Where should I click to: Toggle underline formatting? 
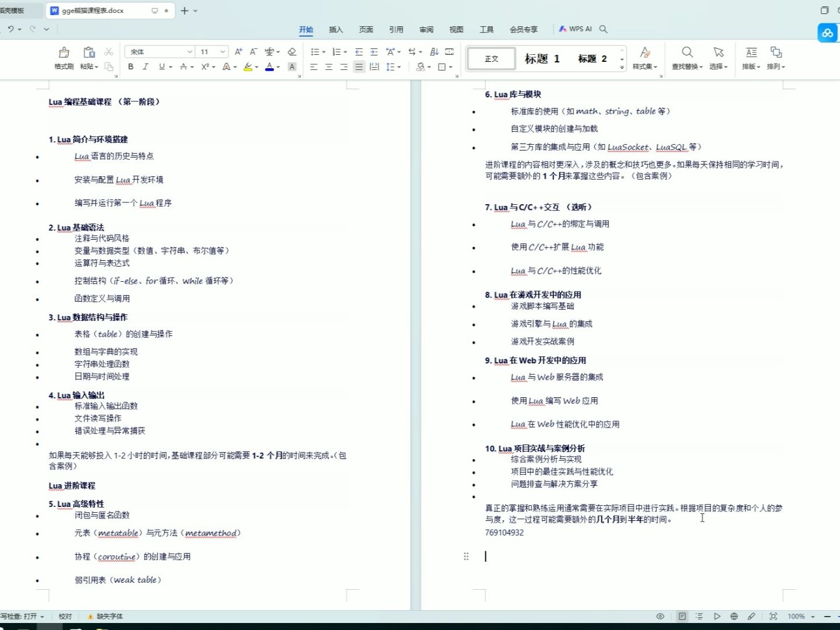pos(162,67)
